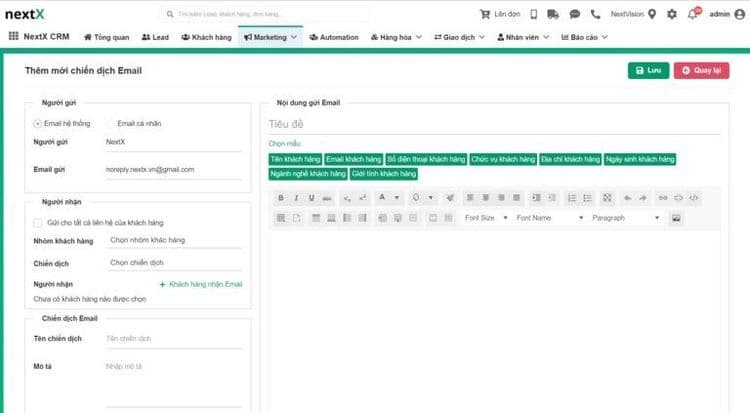Insert the Giới tính khách hàng tag
The width and height of the screenshot is (750, 413).
pyautogui.click(x=384, y=174)
